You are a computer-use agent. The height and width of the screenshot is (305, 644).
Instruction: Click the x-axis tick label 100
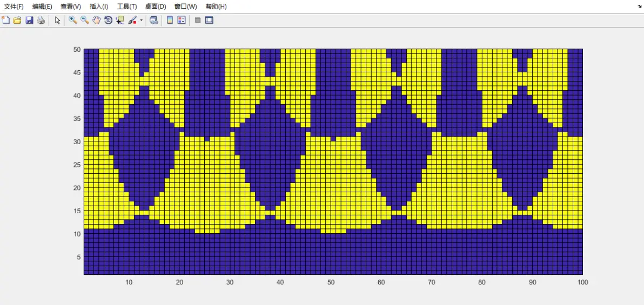click(x=583, y=282)
